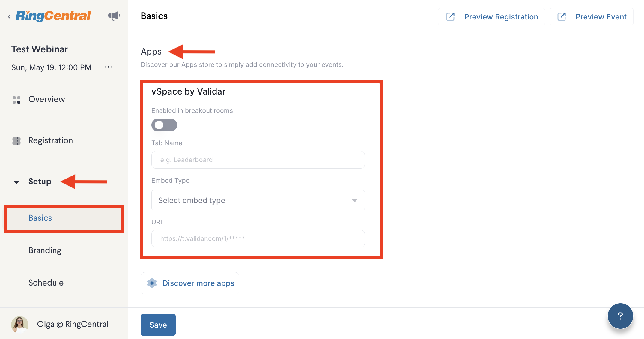
Task: Toggle Enabled in breakout rooms switch
Action: pos(164,125)
